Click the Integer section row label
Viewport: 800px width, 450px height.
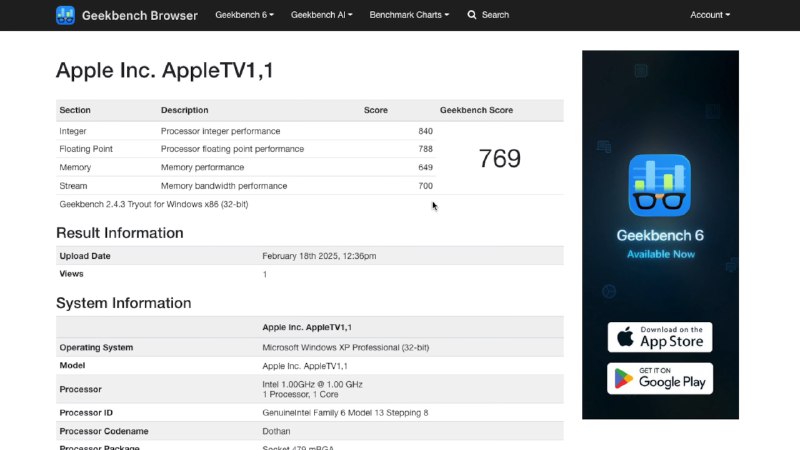pyautogui.click(x=72, y=131)
